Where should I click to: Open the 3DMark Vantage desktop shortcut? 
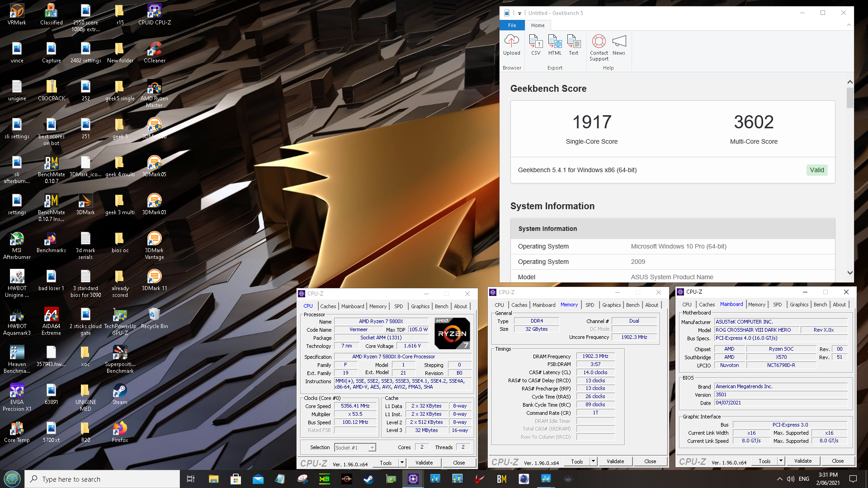155,245
